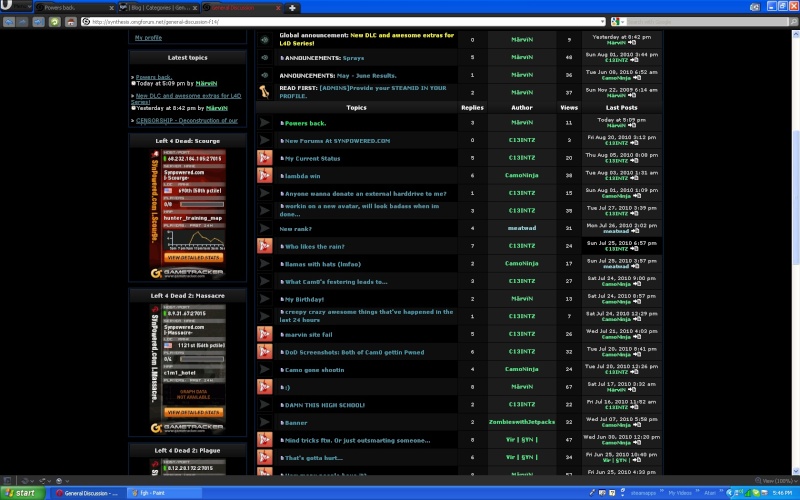The image size is (800, 500).
Task: Click the Views column header
Action: [x=569, y=108]
